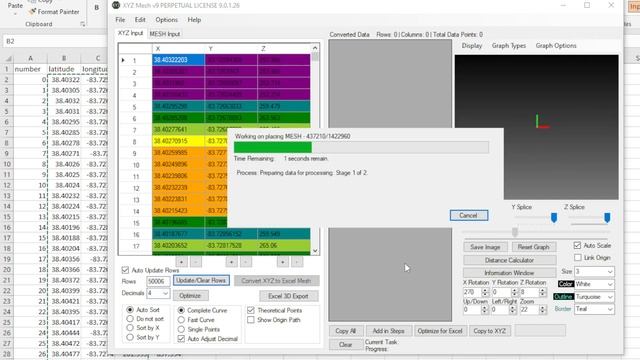Open the Options menu

[167, 20]
